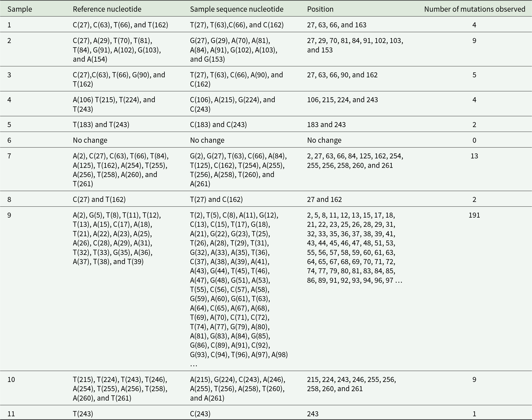Click ellipsis ending sample 9 sequence list
This screenshot has height=420, width=532.
[x=194, y=365]
